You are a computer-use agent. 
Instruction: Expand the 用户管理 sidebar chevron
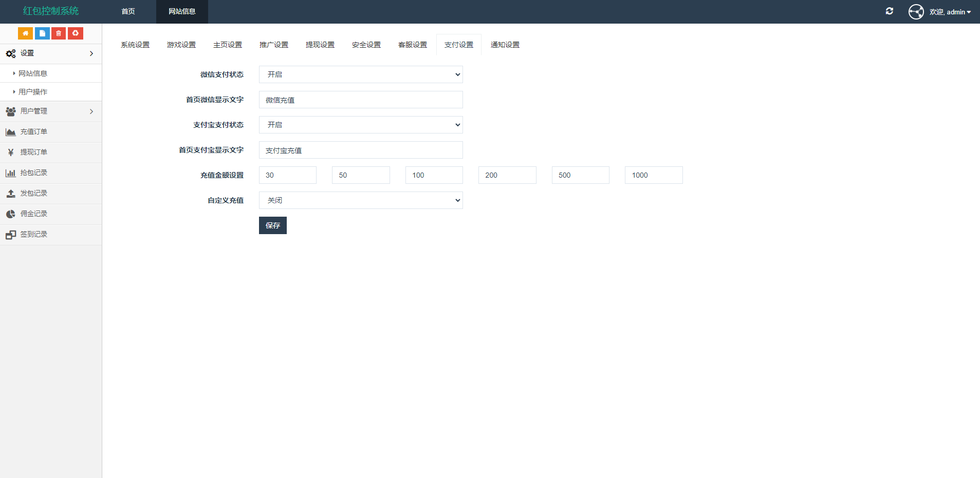pyautogui.click(x=91, y=111)
